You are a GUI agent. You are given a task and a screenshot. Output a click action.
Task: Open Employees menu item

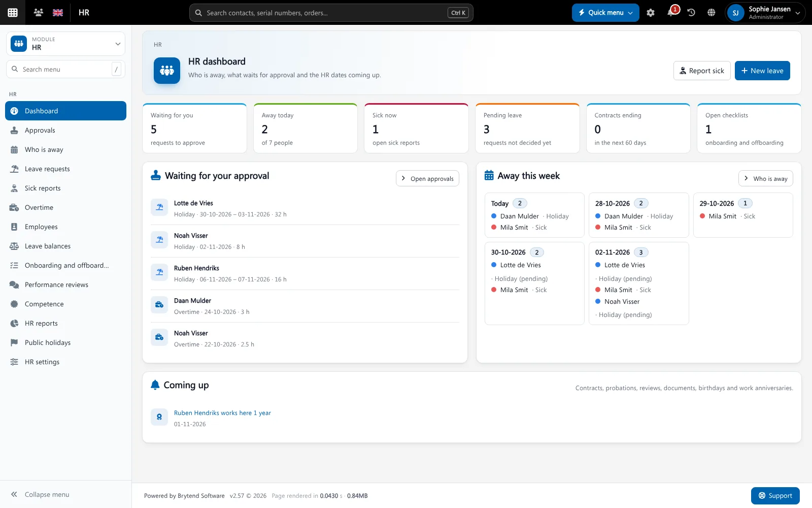pos(65,227)
